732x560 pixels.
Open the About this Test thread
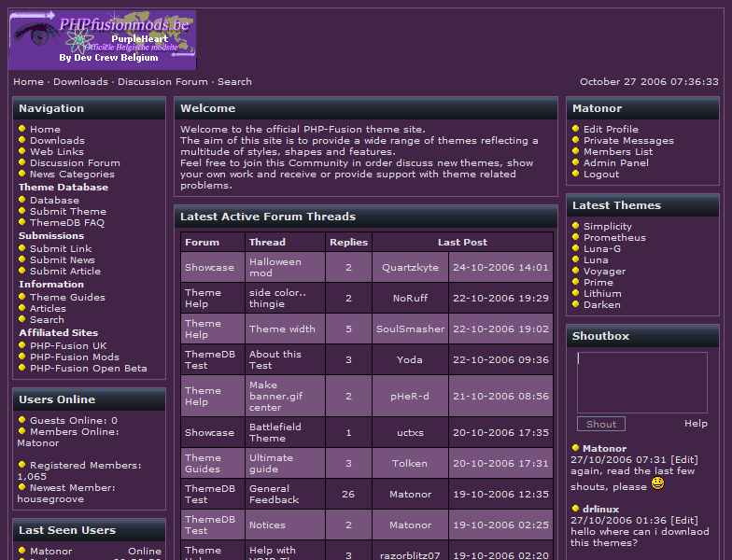tap(274, 360)
